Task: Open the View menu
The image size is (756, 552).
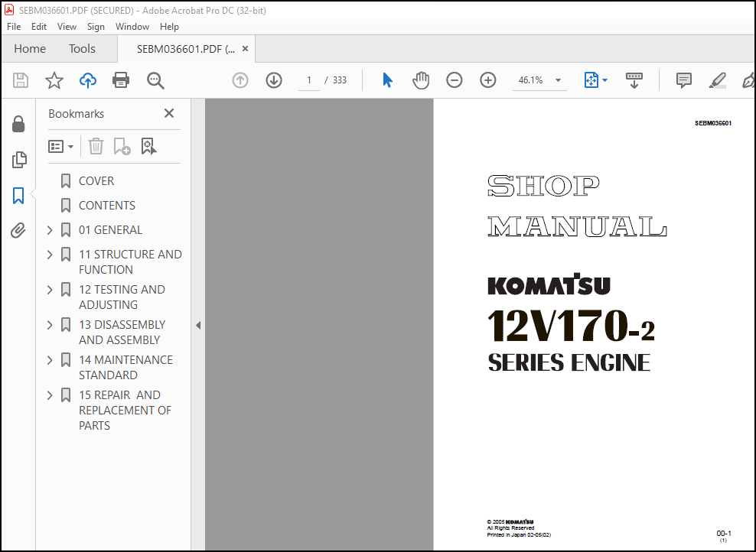Action: [x=67, y=27]
